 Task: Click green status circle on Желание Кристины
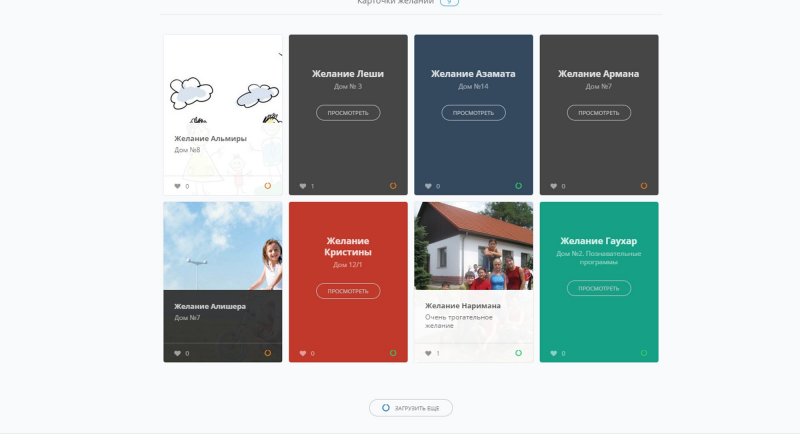point(393,352)
